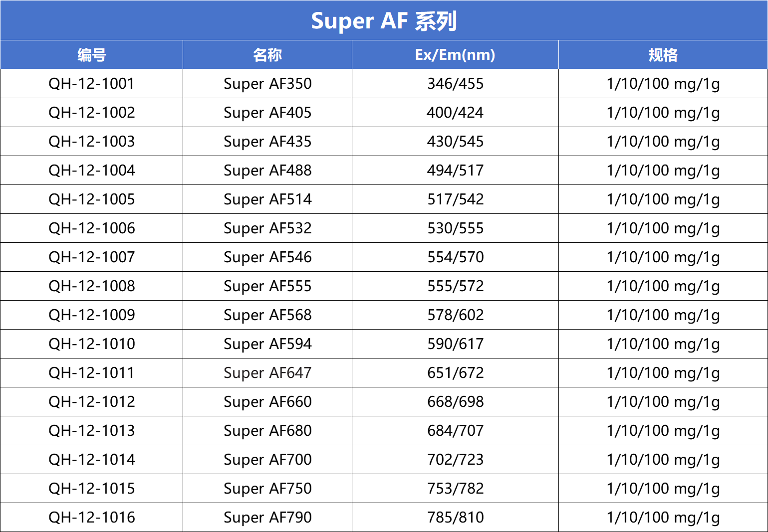Select the 编号 column header
The height and width of the screenshot is (532, 768).
coord(92,54)
